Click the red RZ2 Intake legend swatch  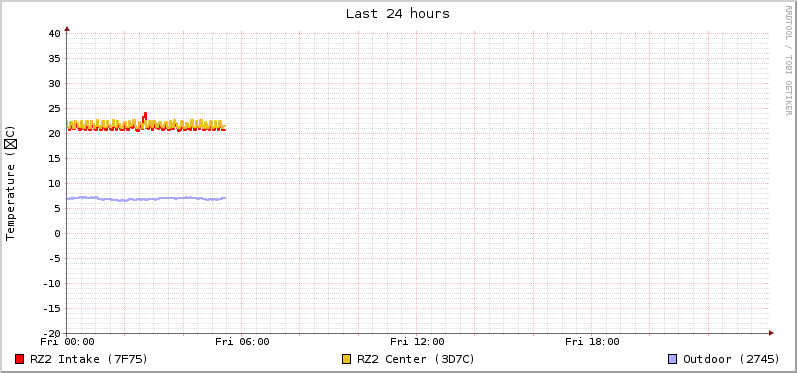click(x=20, y=359)
